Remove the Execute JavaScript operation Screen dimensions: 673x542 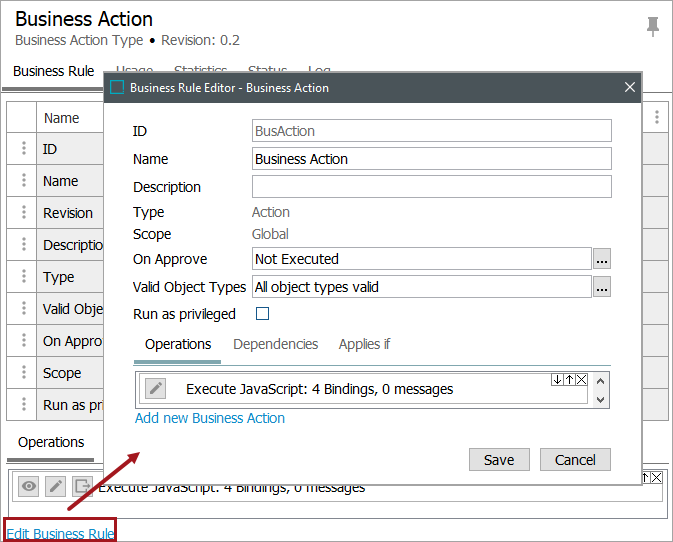coord(582,380)
